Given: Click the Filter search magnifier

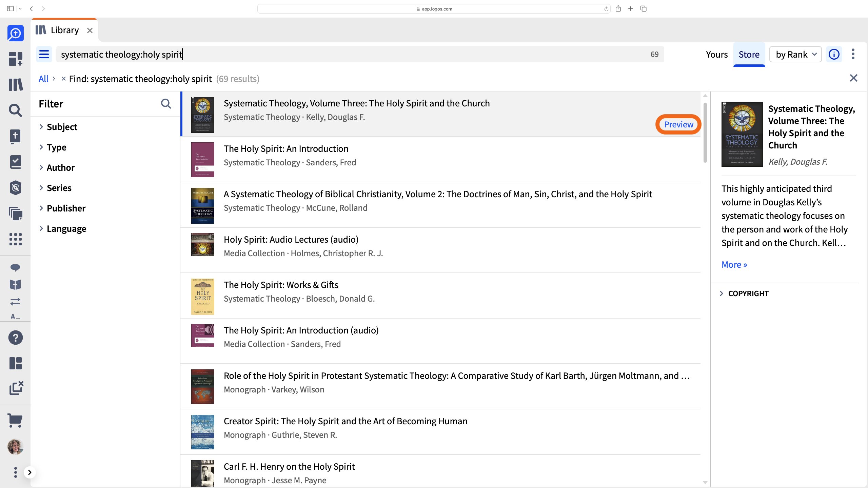Looking at the screenshot, I should (x=166, y=104).
